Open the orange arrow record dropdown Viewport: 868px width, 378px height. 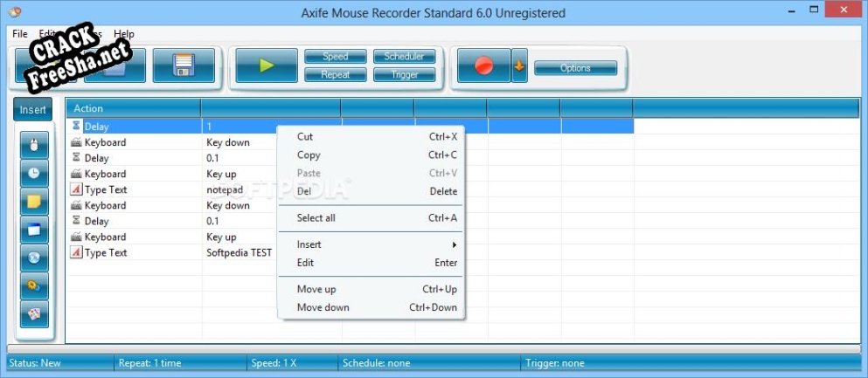519,66
